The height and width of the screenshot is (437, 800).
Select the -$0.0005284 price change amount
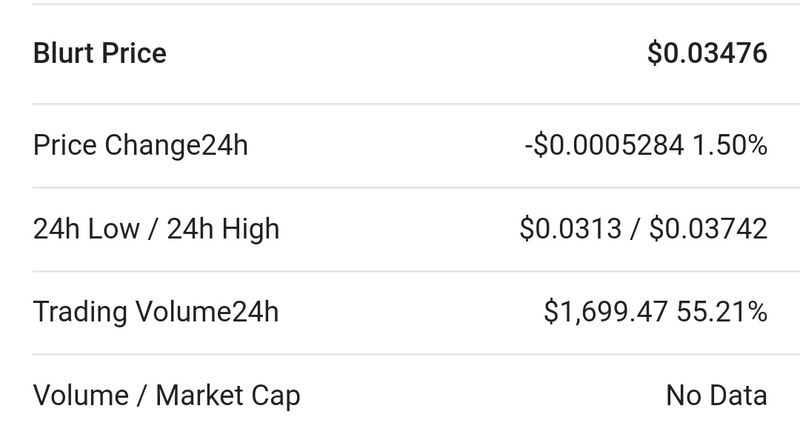pos(604,146)
